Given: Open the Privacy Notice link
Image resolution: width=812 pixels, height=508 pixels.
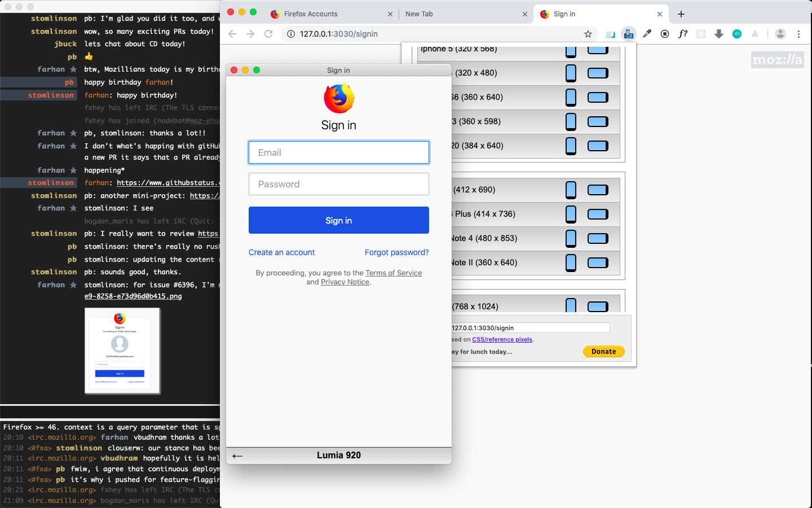Looking at the screenshot, I should 345,282.
